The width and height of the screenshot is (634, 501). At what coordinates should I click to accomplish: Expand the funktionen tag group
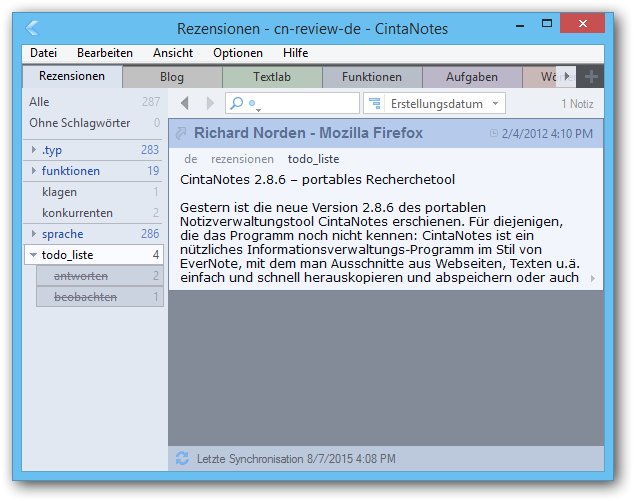coord(34,171)
